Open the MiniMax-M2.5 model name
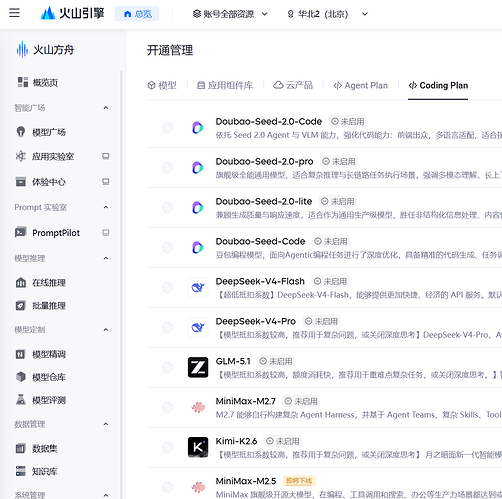502x499 pixels. click(246, 481)
